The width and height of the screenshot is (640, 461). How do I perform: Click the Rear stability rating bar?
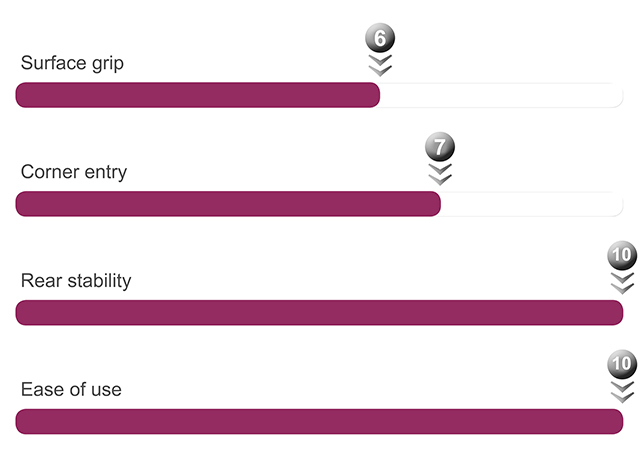[319, 313]
